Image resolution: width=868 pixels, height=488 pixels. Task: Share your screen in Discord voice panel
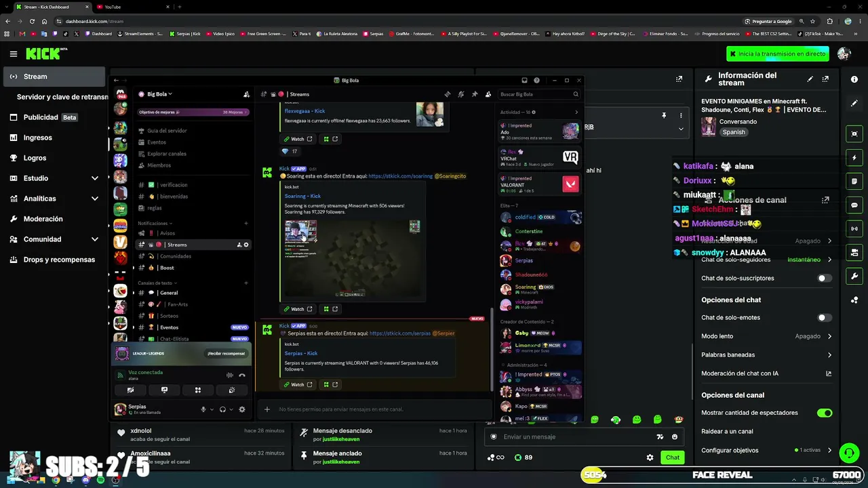pos(164,390)
